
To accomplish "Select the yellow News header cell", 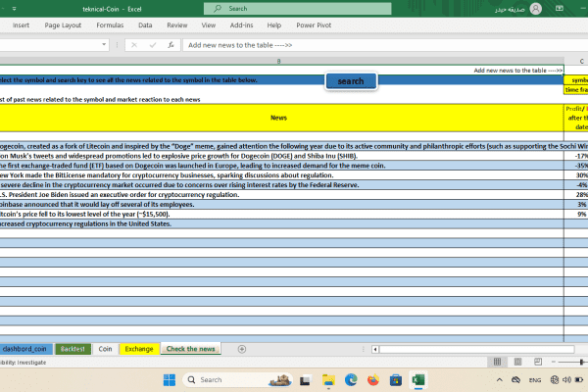I will click(x=281, y=118).
